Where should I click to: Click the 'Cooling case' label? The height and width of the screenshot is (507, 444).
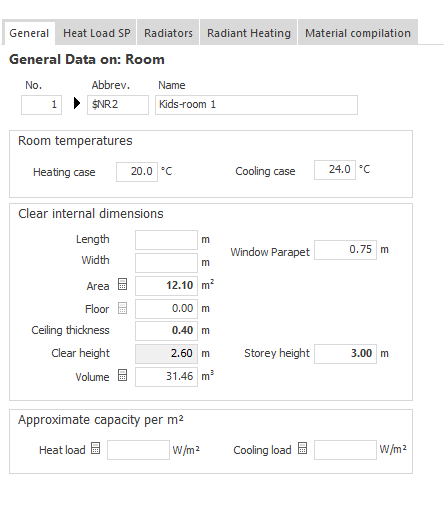(265, 171)
